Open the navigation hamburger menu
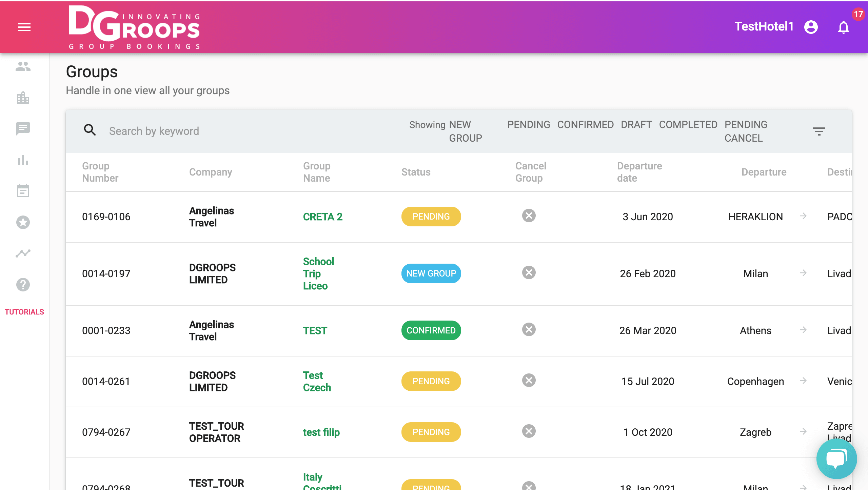 tap(24, 27)
